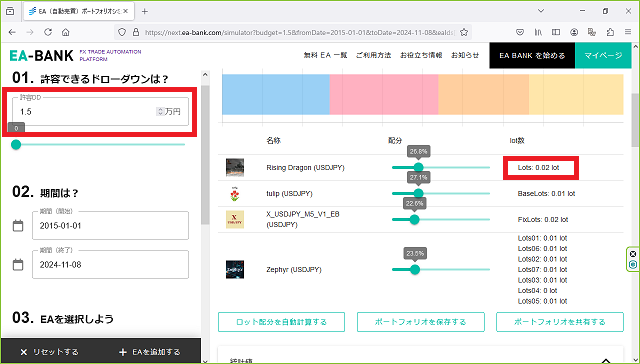
Task: Open the Firefox hamburger menu
Action: coord(628,32)
